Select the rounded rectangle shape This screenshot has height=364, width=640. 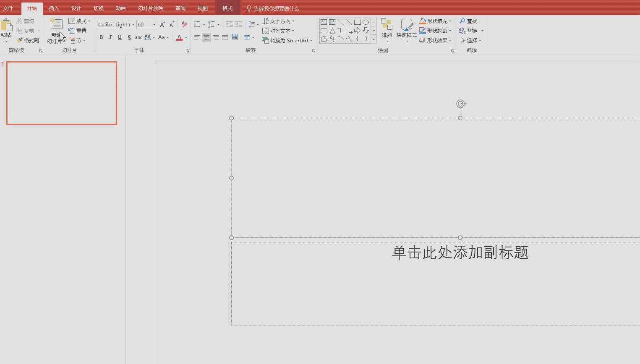[324, 31]
